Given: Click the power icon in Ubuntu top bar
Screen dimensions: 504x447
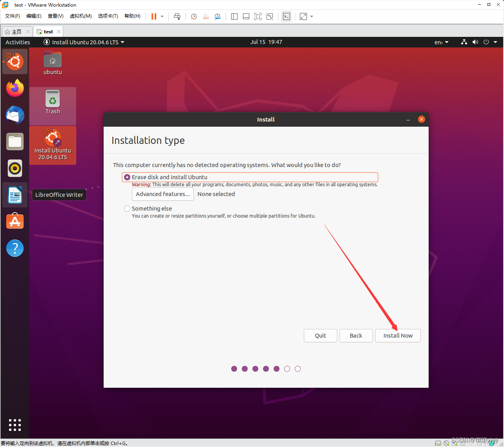Looking at the screenshot, I should coord(486,42).
